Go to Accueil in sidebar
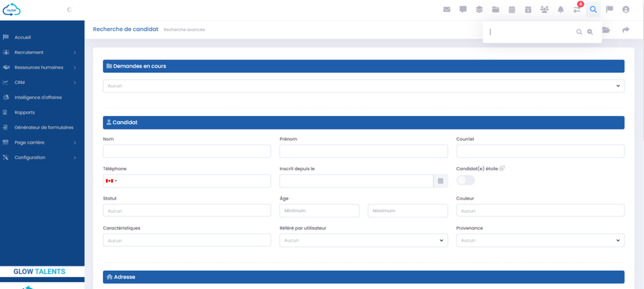The image size is (644, 289). point(23,38)
